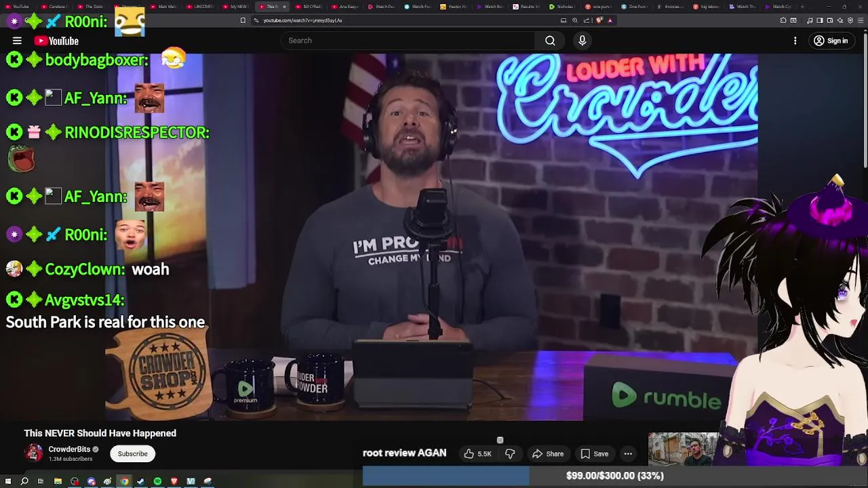The height and width of the screenshot is (488, 868).
Task: Click chat message 'South Park is real for this one'
Action: [x=105, y=322]
